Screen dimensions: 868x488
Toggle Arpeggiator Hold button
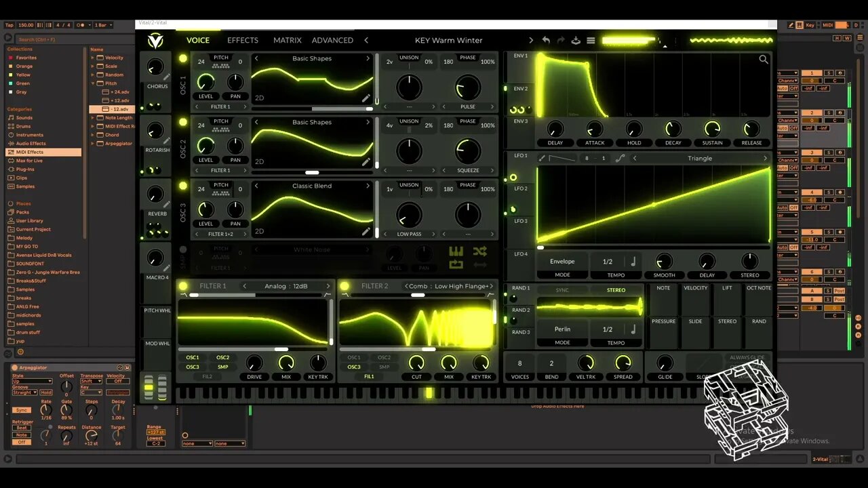point(45,392)
